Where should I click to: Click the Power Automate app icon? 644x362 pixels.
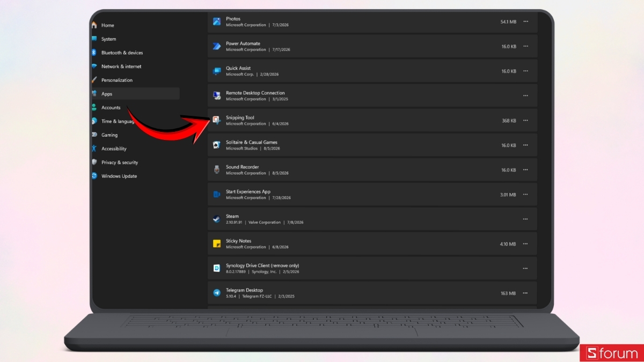point(217,46)
